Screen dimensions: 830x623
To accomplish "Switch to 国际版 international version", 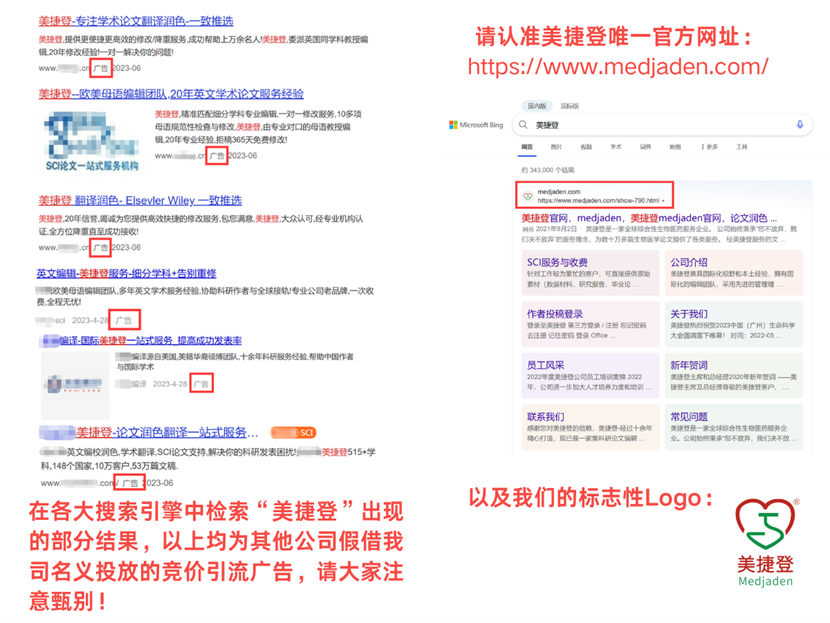I will tap(570, 106).
